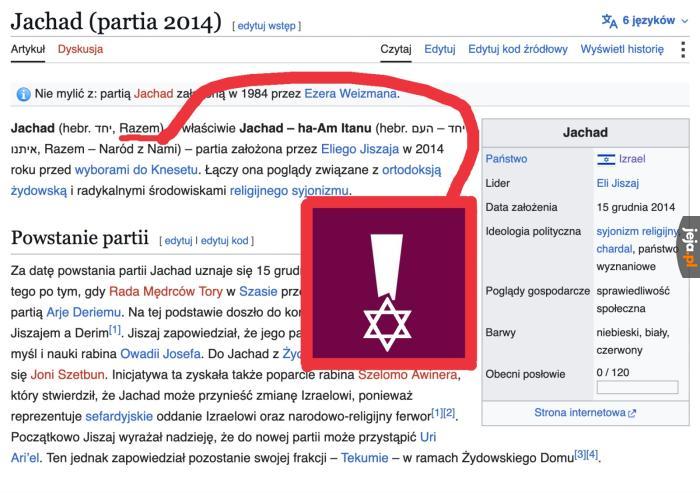The width and height of the screenshot is (700, 493).
Task: Click footnote [2] after ferwor
Action: (x=449, y=413)
